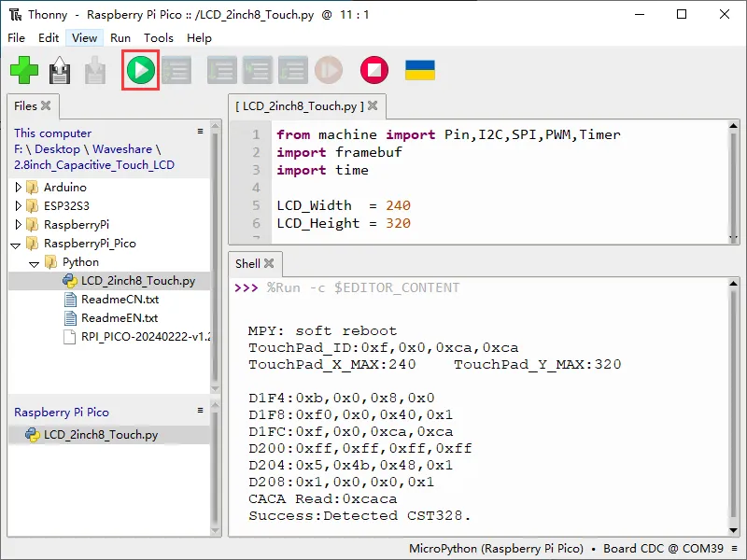
Task: Open the Run menu
Action: pos(120,37)
